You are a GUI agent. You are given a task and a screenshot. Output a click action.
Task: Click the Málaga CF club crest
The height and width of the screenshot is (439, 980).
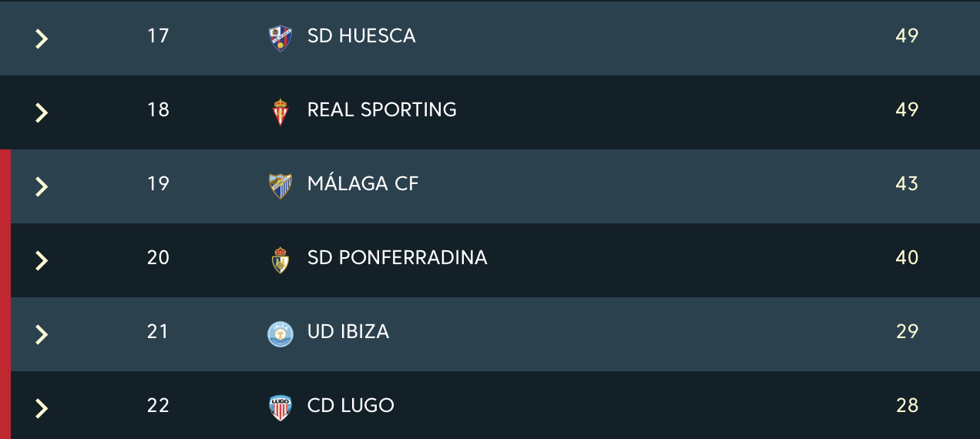280,185
